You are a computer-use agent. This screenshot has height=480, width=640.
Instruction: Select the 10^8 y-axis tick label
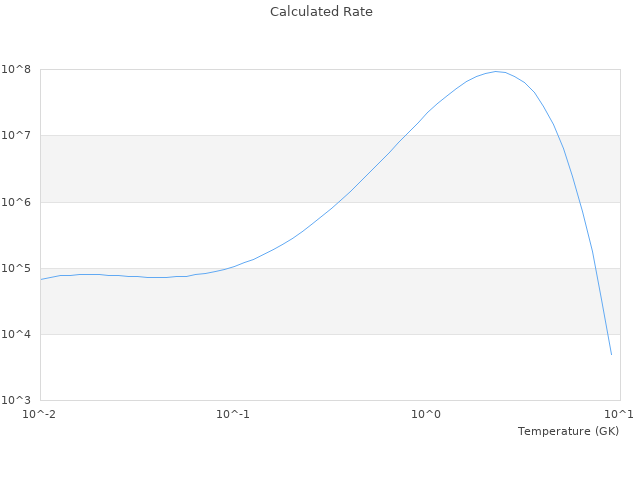click(x=18, y=69)
